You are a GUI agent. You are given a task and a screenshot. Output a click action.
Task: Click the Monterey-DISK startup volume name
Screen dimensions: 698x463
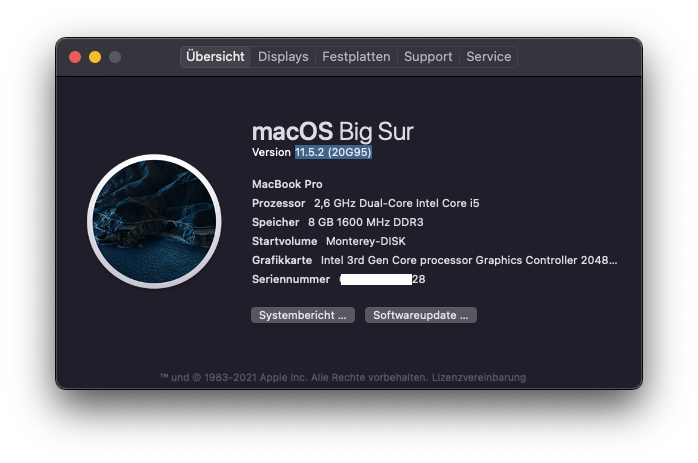click(365, 241)
